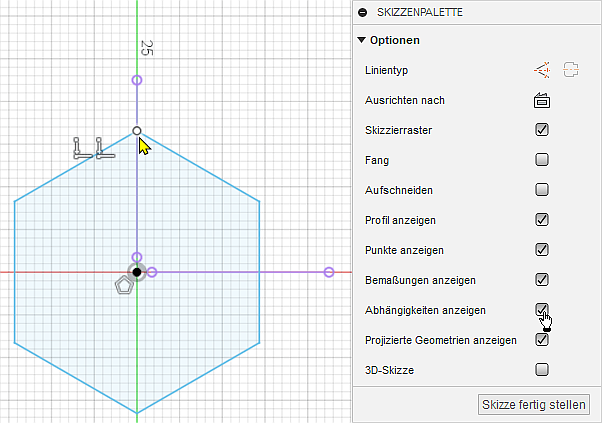This screenshot has width=602, height=423.
Task: Select the 25 dimension label
Action: click(x=146, y=48)
